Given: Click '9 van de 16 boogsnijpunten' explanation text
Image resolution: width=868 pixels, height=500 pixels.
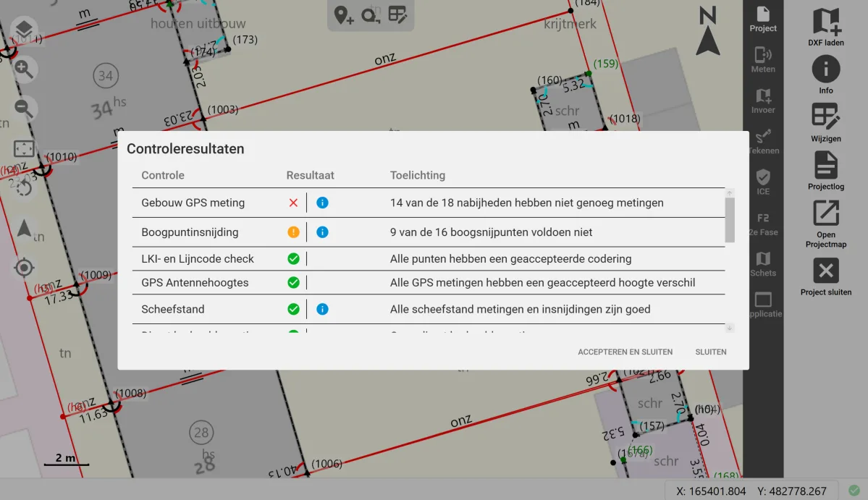Looking at the screenshot, I should click(x=491, y=232).
